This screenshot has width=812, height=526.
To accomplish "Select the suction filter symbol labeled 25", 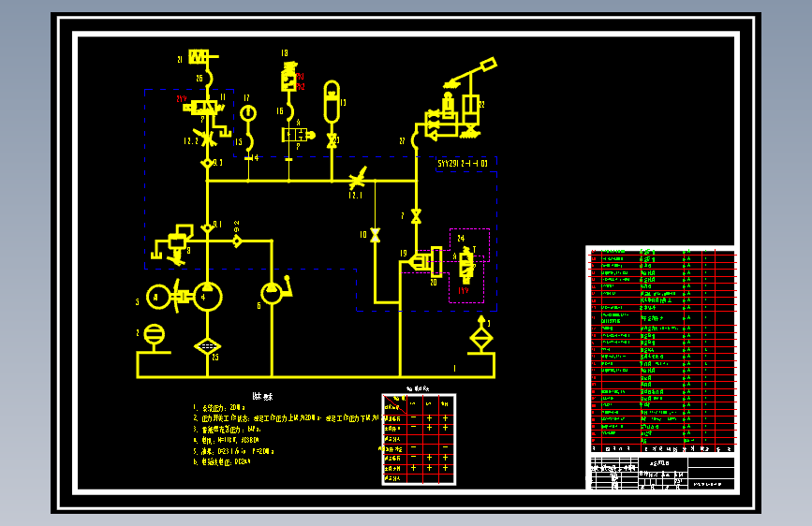I will point(207,346).
